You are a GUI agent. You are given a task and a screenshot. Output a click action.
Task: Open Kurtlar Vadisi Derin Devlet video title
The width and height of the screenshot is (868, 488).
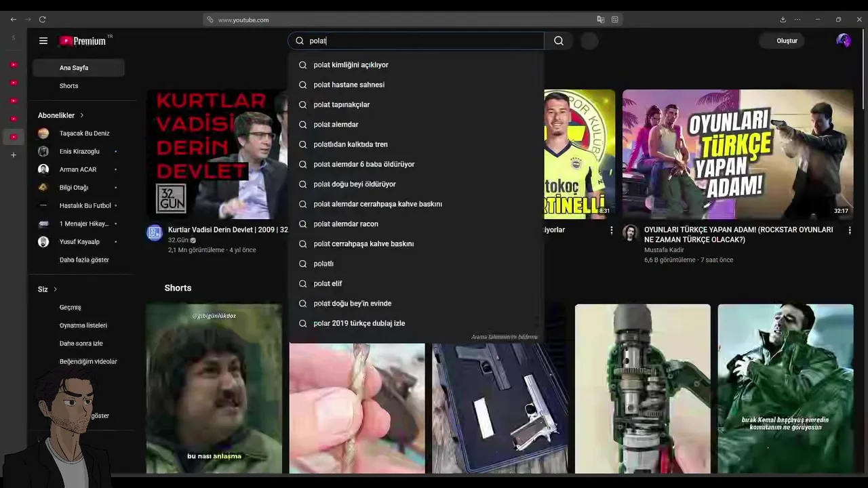point(228,230)
